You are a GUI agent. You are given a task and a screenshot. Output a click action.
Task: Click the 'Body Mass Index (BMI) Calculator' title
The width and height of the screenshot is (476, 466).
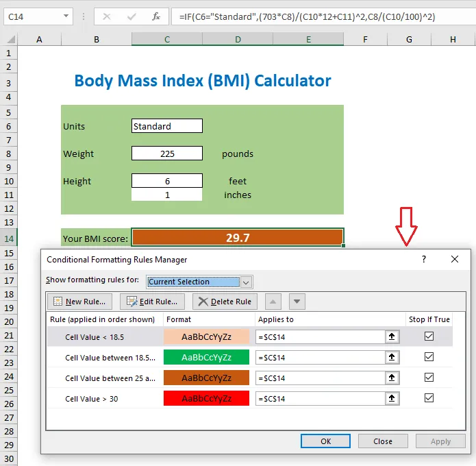tap(203, 81)
